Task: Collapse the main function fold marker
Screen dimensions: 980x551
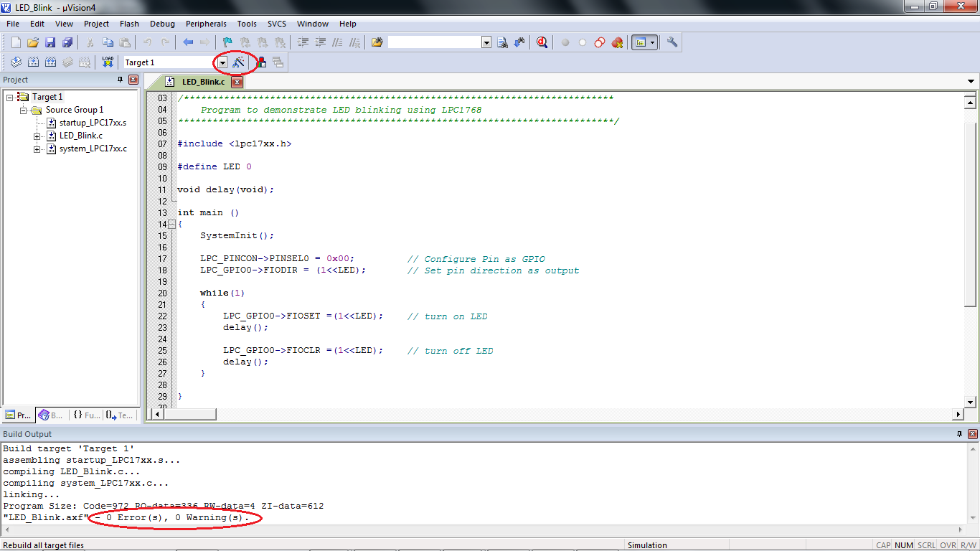Action: (171, 225)
